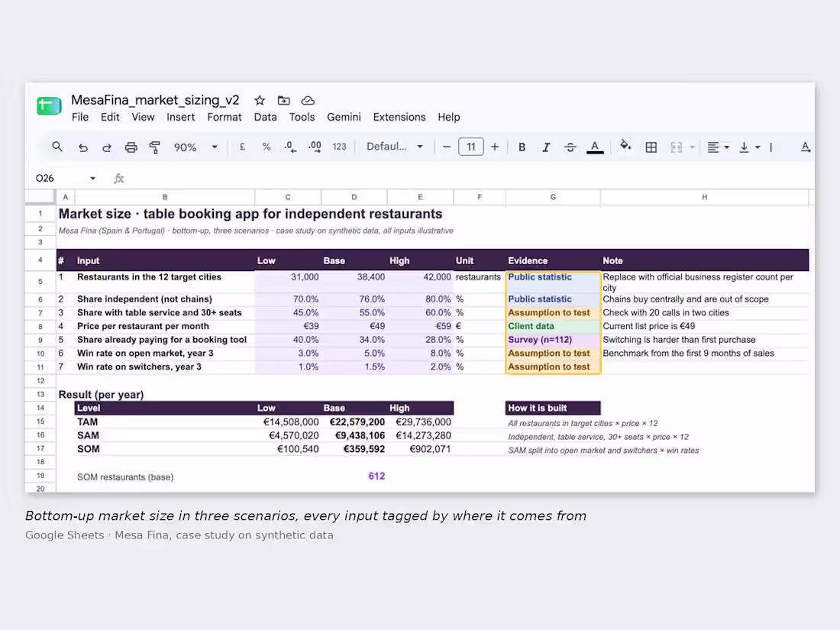Select the 'Survey (n=112)' evidence cell
840x630 pixels.
point(553,340)
